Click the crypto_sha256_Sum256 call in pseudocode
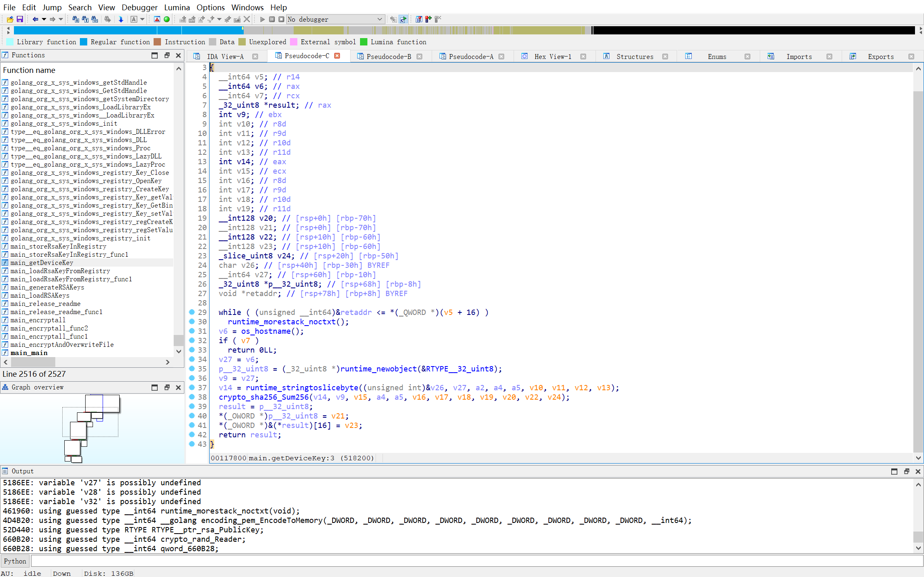The height and width of the screenshot is (577, 924). [263, 397]
